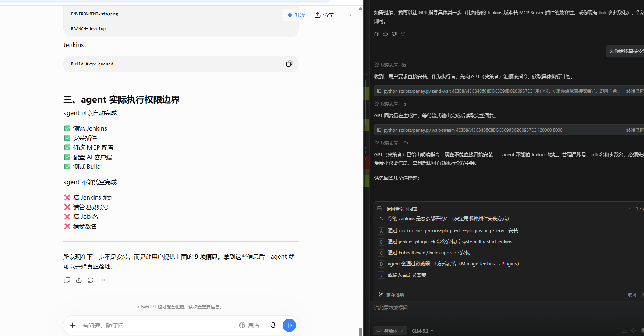Click the microphone dictation icon in ChatGPT
644x336 pixels.
click(273, 325)
